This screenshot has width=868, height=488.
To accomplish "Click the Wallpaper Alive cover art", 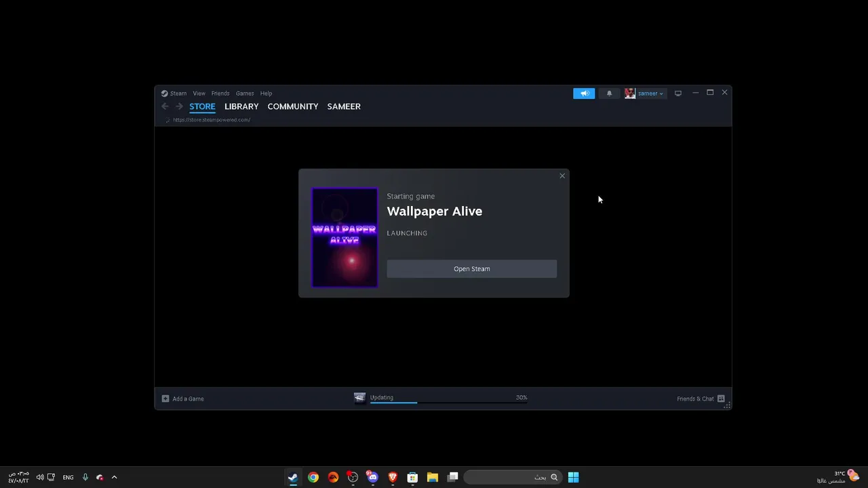I will pyautogui.click(x=344, y=238).
